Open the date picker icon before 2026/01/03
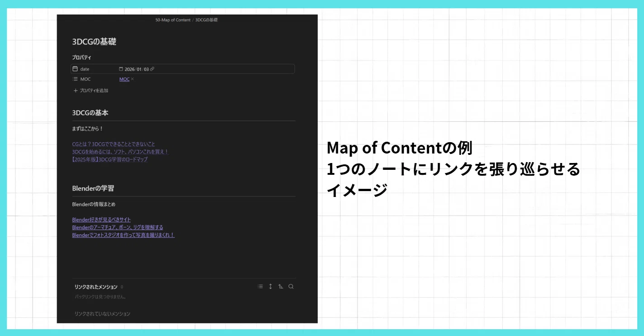 [x=121, y=69]
